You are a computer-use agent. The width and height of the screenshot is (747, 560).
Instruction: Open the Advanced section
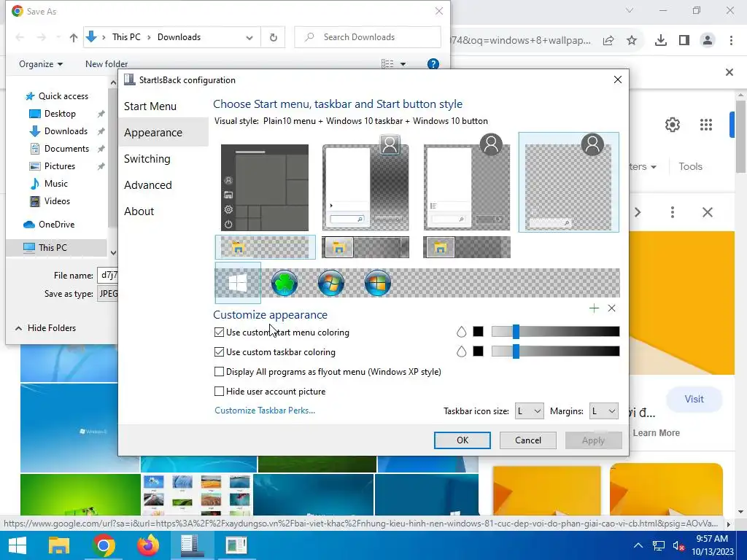(x=148, y=184)
